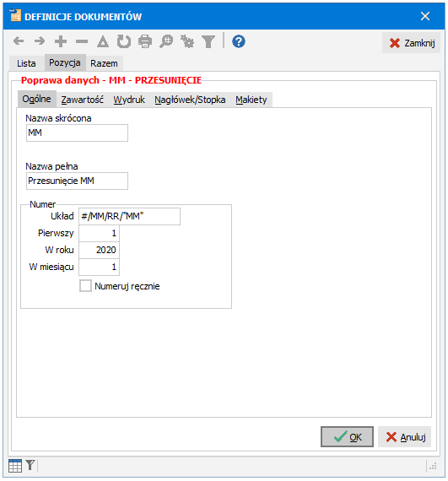
Task: Delete entry with minus icon
Action: coord(82,41)
